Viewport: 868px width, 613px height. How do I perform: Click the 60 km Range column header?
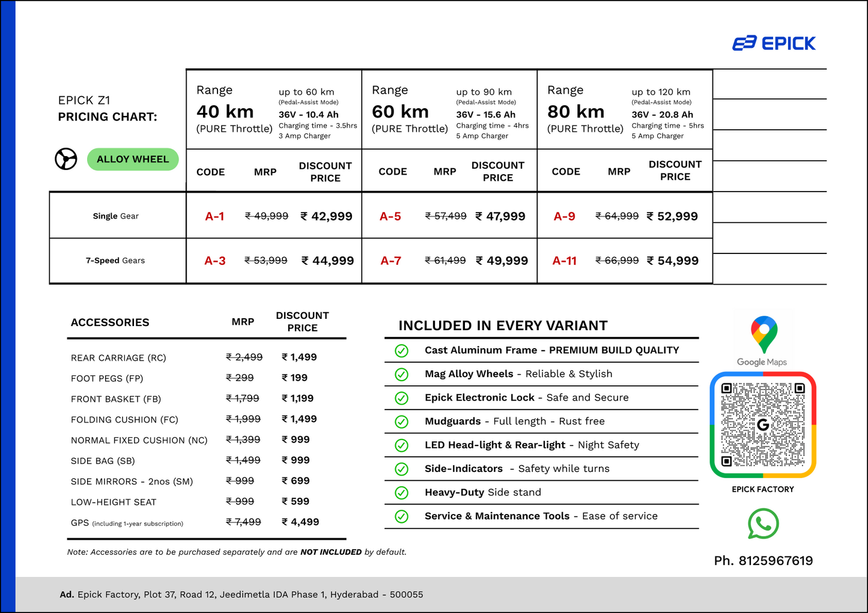coord(449,110)
